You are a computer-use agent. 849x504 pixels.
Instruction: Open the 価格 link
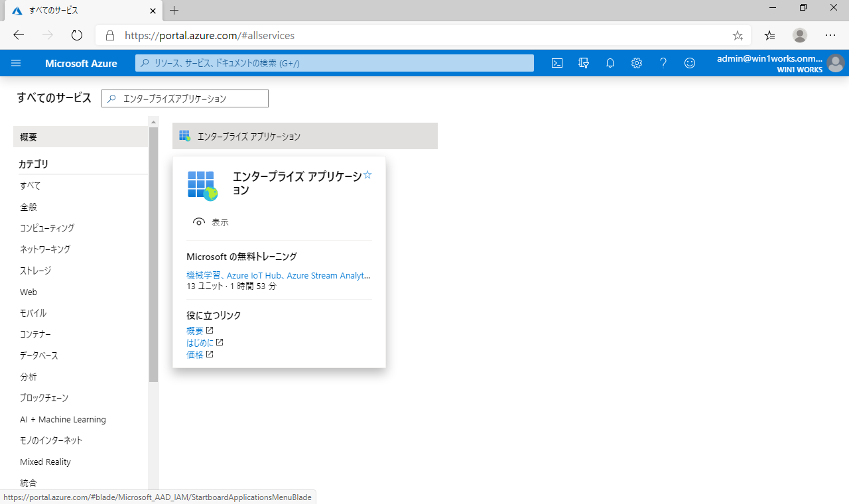pyautogui.click(x=195, y=354)
